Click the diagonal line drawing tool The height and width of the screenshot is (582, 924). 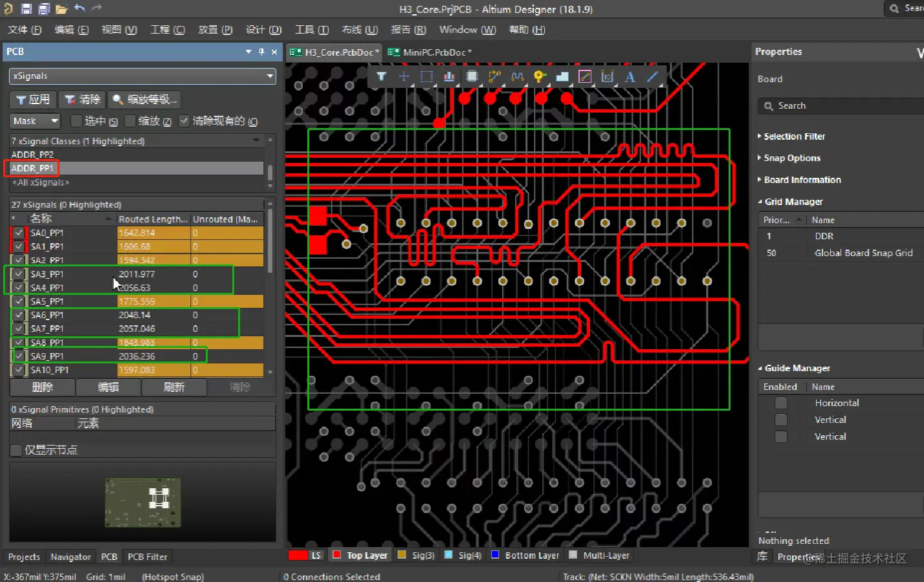pyautogui.click(x=652, y=77)
